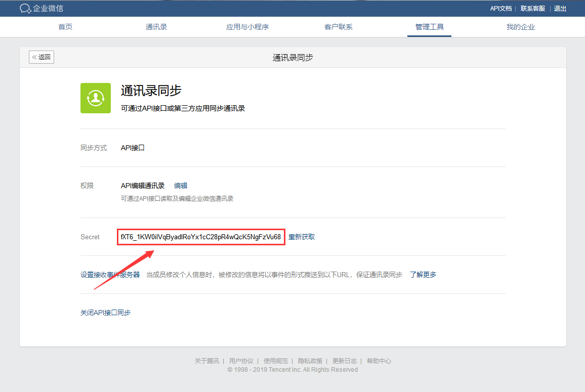Click the 返回 back button
Screen dimensions: 585x392
[x=41, y=57]
